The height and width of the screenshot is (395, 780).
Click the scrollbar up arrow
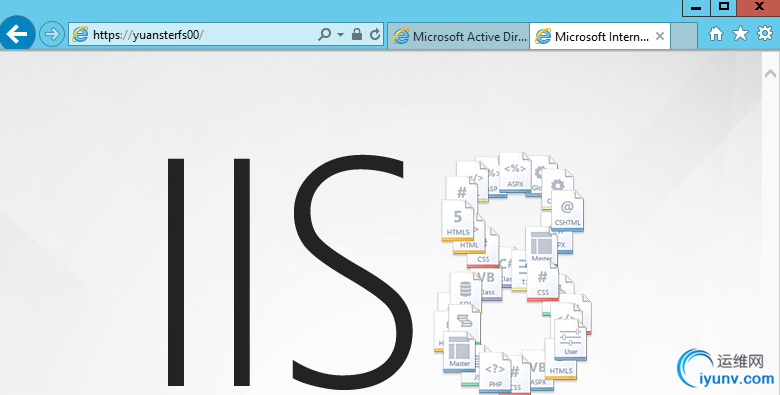point(770,74)
